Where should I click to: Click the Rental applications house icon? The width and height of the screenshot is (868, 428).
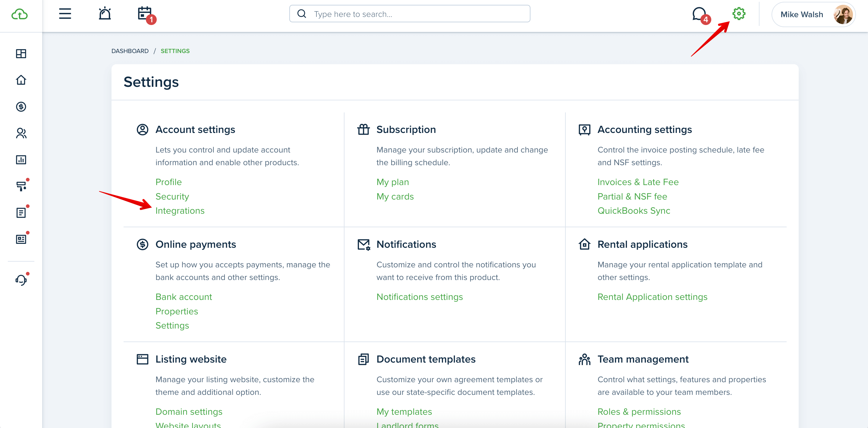[584, 244]
